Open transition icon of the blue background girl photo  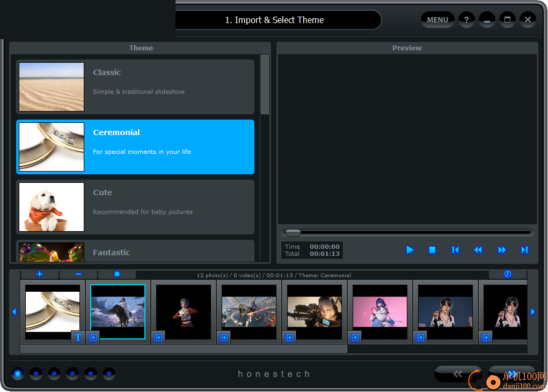pos(420,337)
